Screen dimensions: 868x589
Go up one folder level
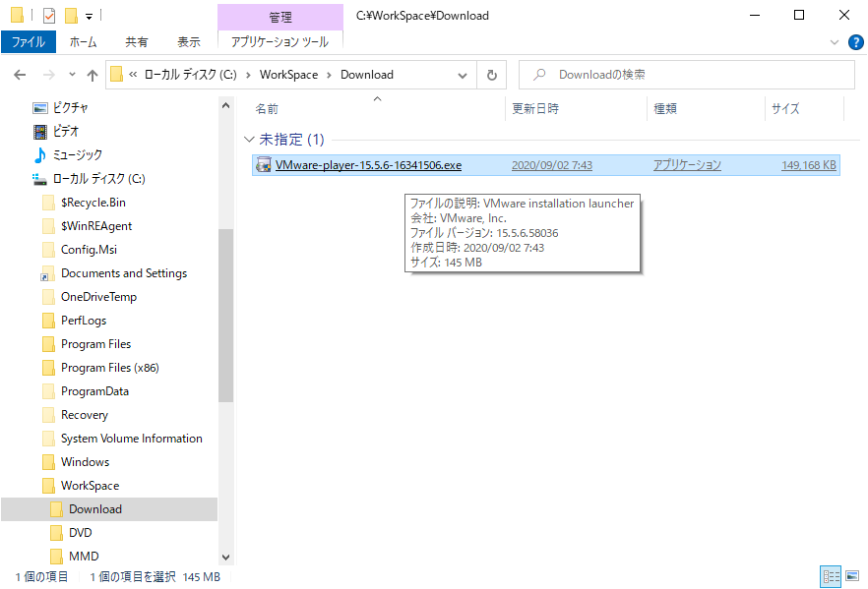93,75
